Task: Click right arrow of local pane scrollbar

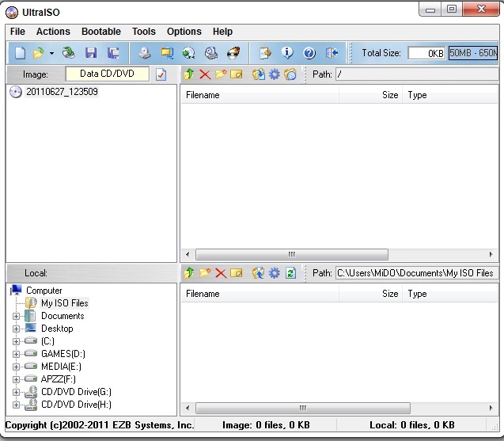Action: 491,409
